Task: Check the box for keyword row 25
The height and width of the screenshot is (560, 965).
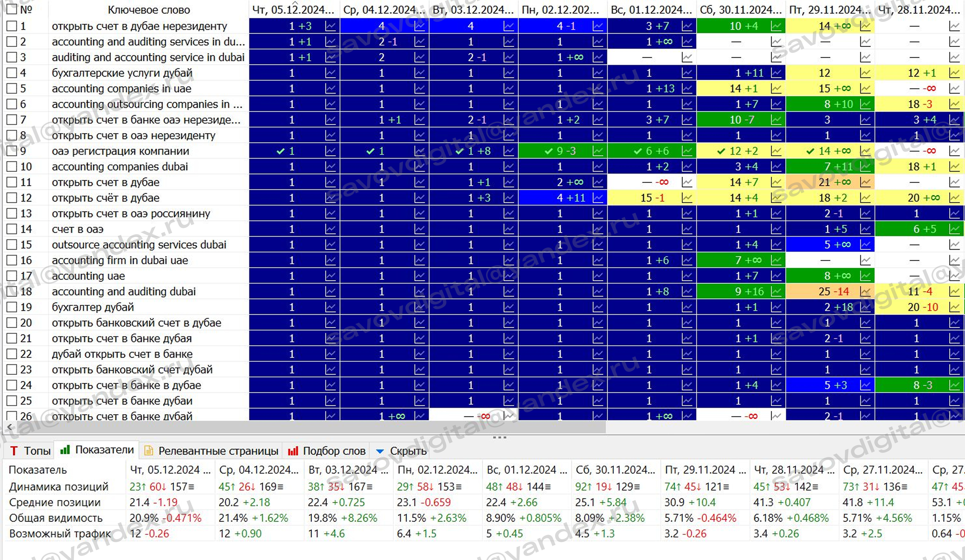Action: [12, 401]
